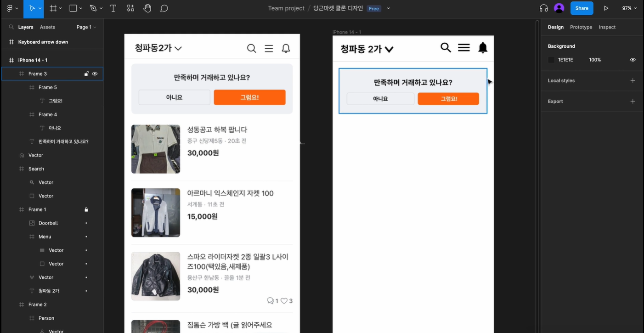Screen dimensions: 644x333
Task: Unlock the Frame 3 layer
Action: click(x=86, y=73)
